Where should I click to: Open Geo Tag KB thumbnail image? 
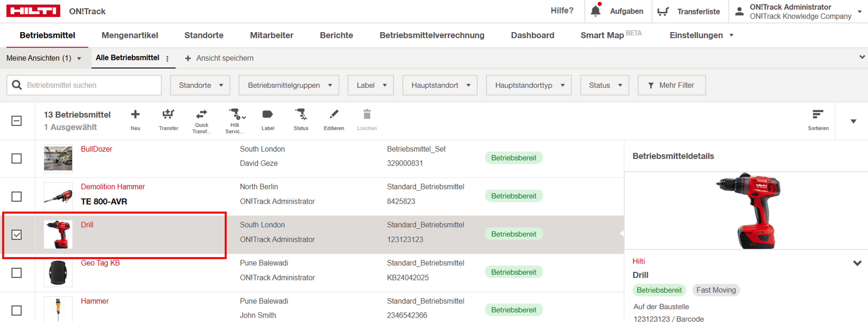[58, 273]
